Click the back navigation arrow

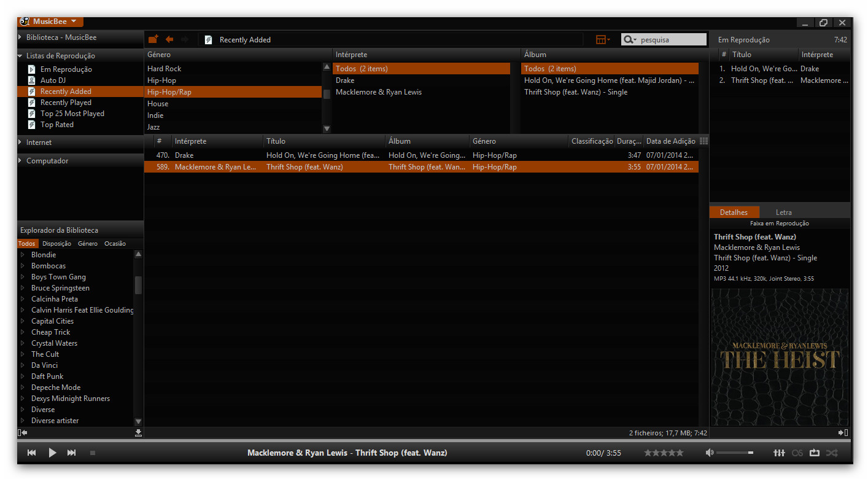169,39
